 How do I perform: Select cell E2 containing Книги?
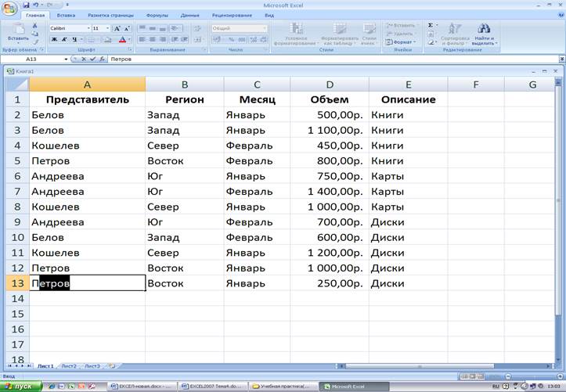(x=407, y=115)
